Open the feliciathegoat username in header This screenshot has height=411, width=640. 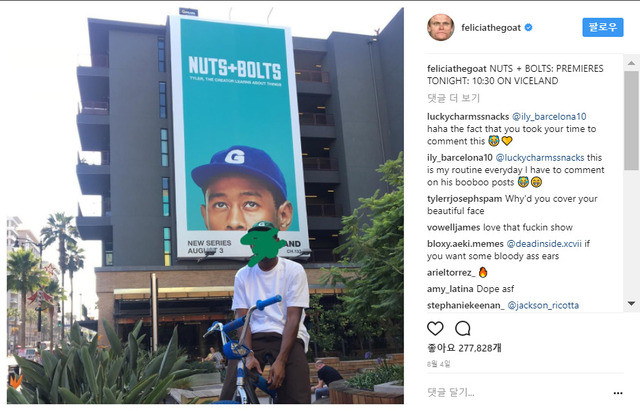tap(491, 28)
